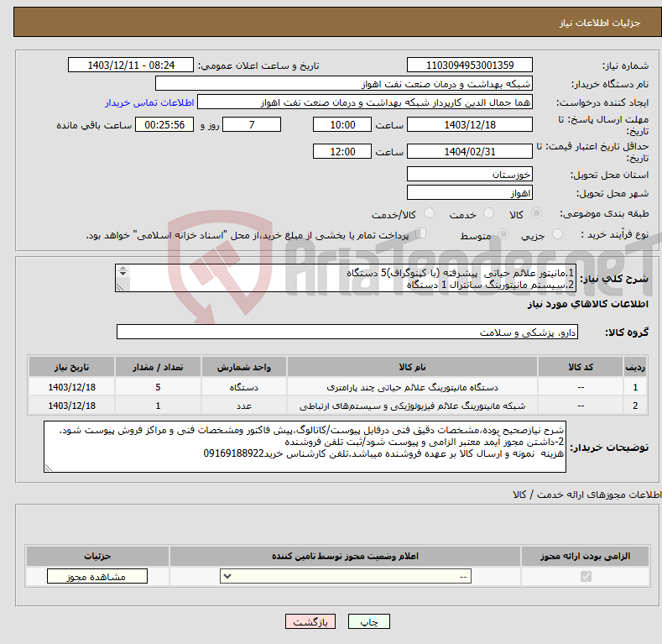The height and width of the screenshot is (644, 662).
Task: Select the خدمت radio button
Action: tap(488, 213)
